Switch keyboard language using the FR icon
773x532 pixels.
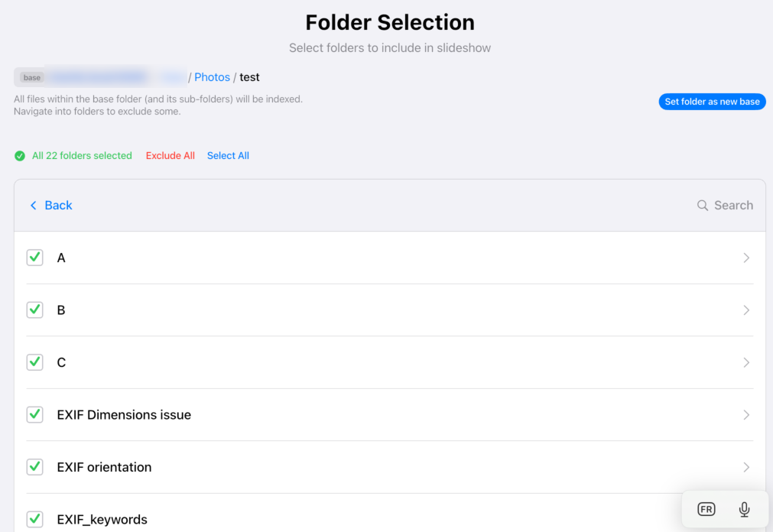705,509
